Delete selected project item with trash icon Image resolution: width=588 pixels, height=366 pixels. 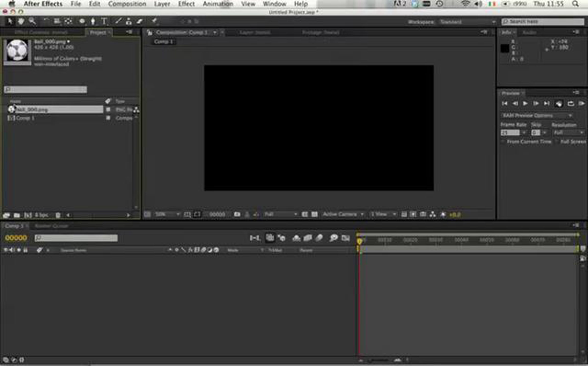tap(58, 215)
